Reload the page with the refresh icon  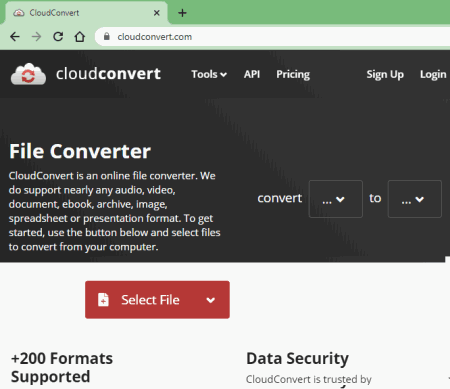tap(58, 37)
